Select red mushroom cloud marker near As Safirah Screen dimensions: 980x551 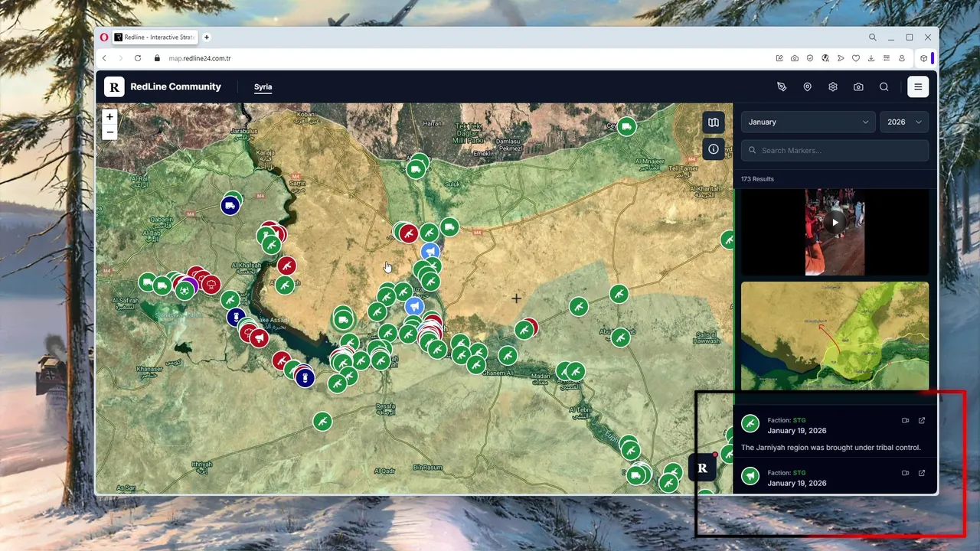[x=210, y=285]
